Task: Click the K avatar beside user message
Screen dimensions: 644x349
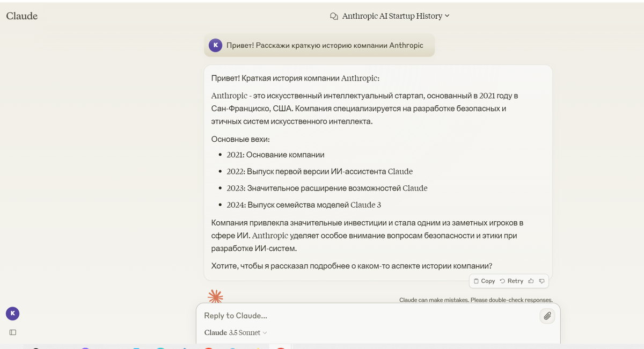Action: 215,45
